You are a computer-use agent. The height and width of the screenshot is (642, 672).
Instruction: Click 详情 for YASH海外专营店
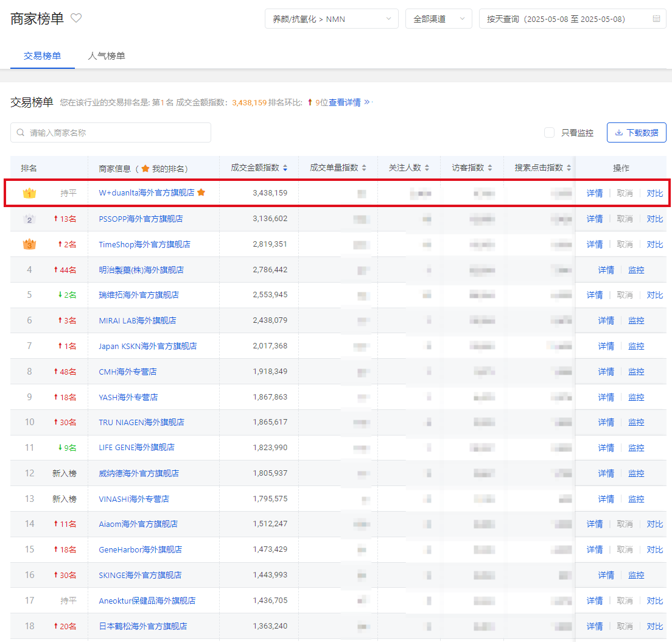[606, 397]
